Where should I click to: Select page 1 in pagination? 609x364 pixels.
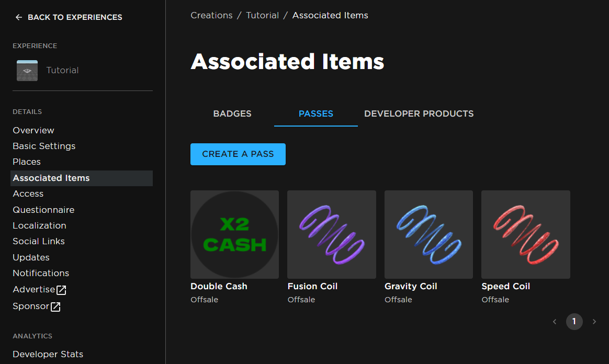[574, 322]
